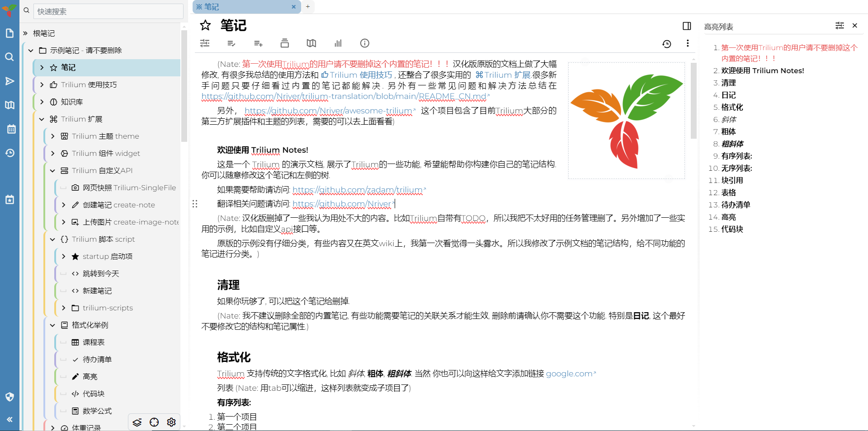The height and width of the screenshot is (431, 868).
Task: Collapse 示例笔记 - 请不要删除 tree node
Action: (x=31, y=51)
